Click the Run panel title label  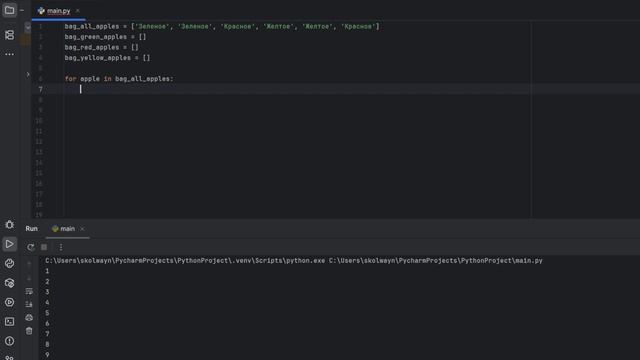(x=31, y=229)
